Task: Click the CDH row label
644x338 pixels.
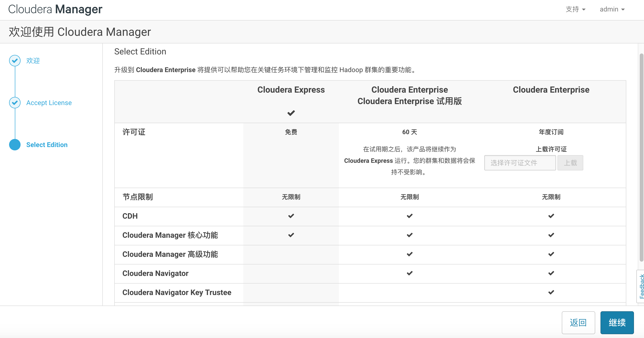Action: pyautogui.click(x=130, y=216)
